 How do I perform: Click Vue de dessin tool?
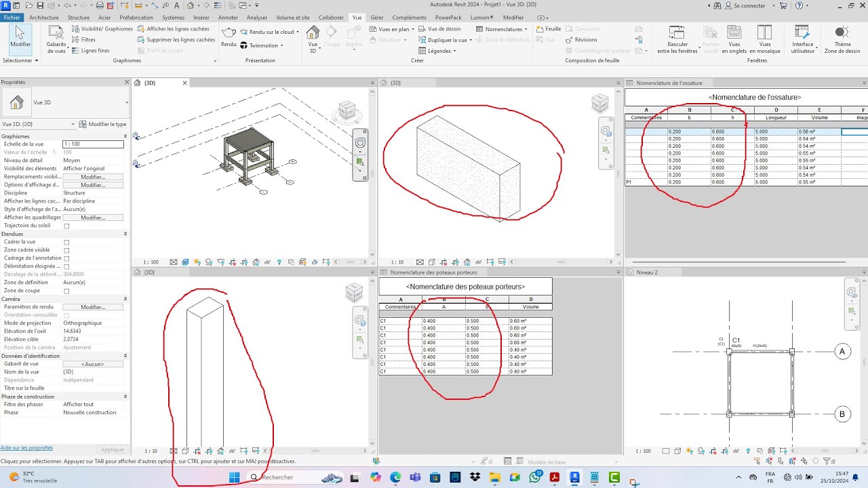tap(439, 29)
